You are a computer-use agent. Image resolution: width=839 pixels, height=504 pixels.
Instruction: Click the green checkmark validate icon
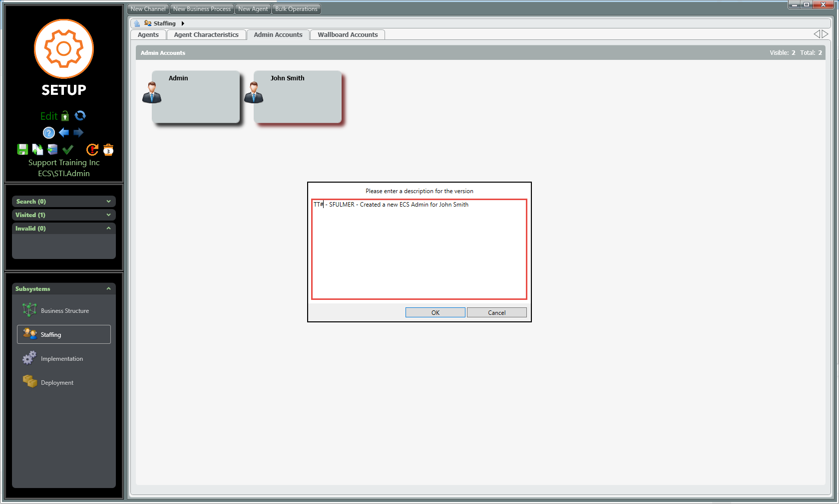[x=68, y=149]
